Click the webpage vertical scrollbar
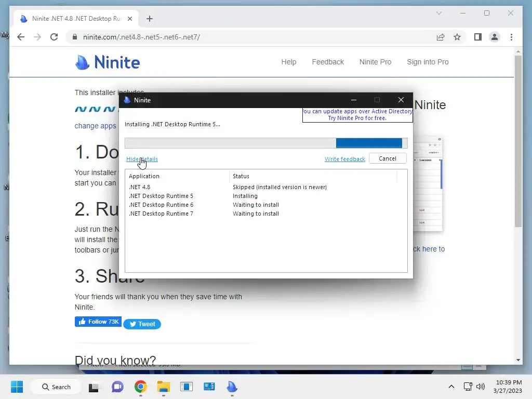This screenshot has height=399, width=532. pos(518,141)
